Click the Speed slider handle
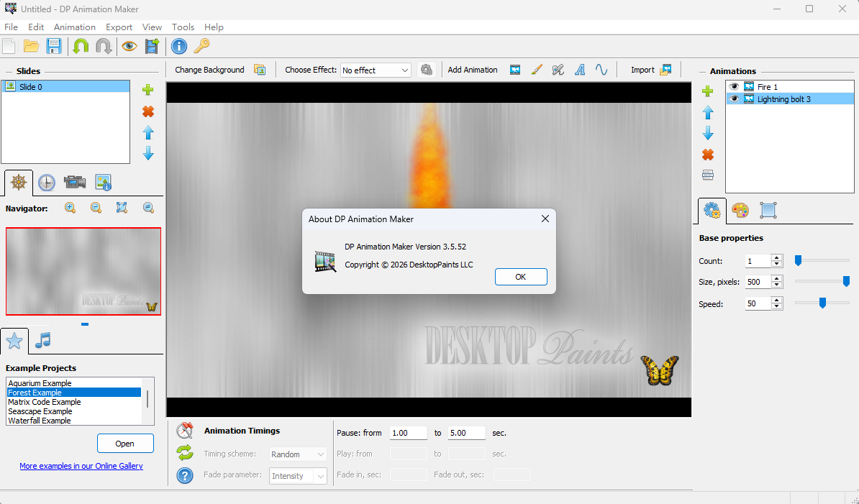 [822, 303]
